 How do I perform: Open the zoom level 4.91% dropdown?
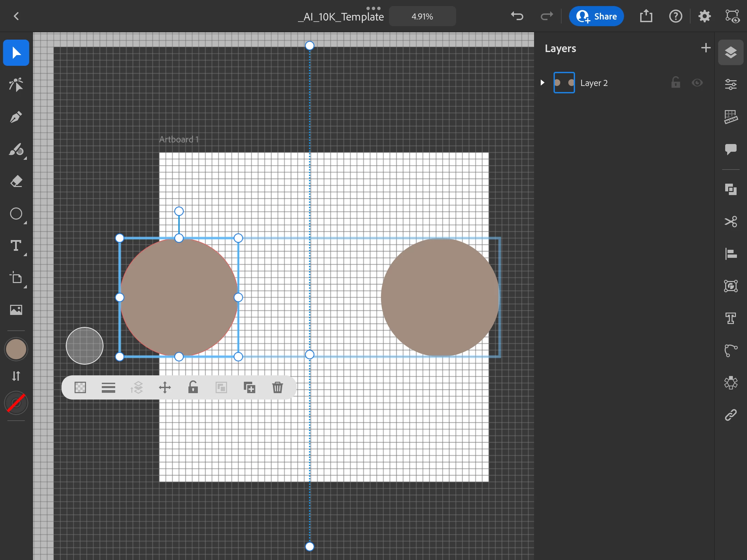coord(422,16)
